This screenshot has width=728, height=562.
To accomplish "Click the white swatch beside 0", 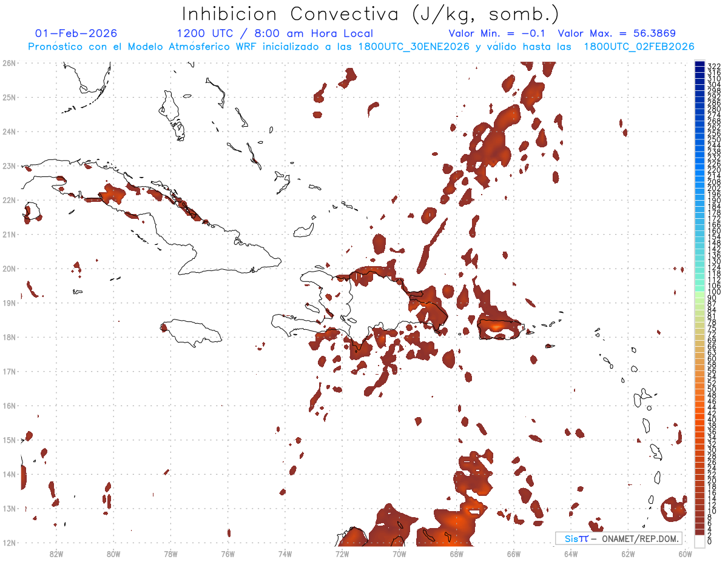I will pos(700,541).
